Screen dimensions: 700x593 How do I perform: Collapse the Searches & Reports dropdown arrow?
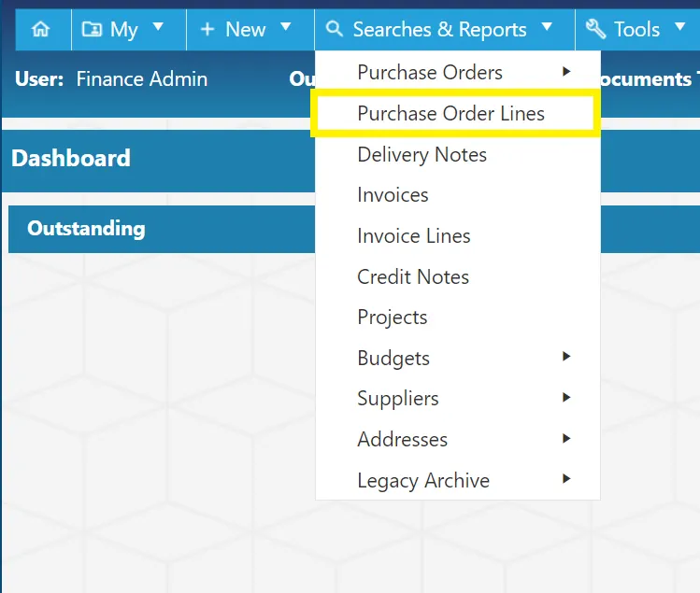547,27
